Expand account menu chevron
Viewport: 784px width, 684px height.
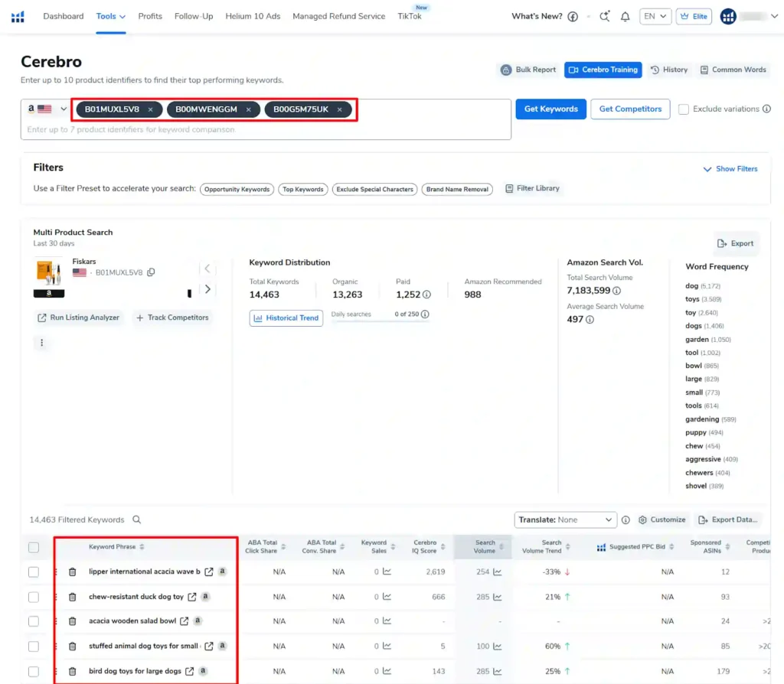click(x=774, y=17)
